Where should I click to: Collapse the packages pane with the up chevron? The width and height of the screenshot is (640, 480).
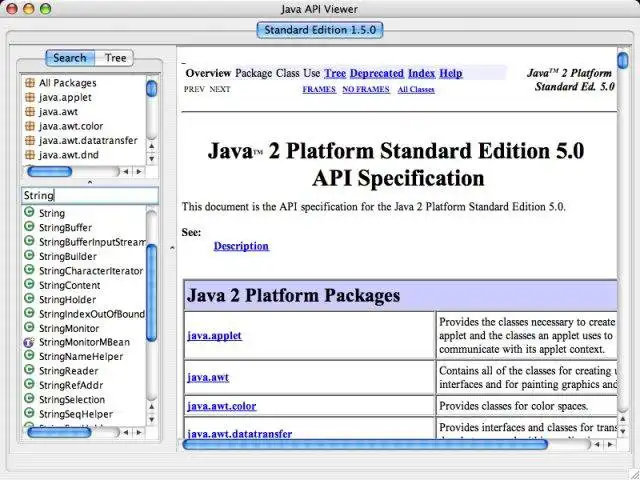pos(90,182)
